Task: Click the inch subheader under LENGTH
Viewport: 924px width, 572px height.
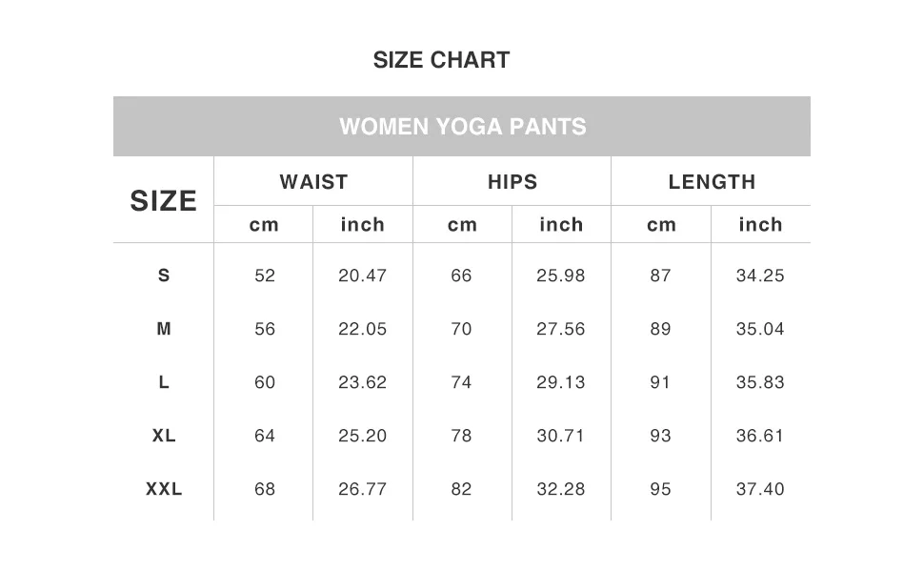Action: [760, 225]
